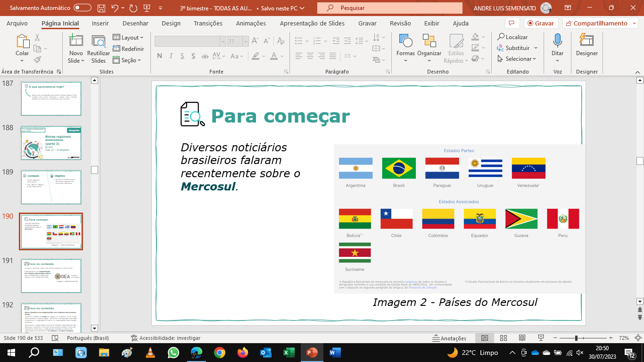Switch to the Transições tab
Screen dimensions: 644x362
[208, 23]
